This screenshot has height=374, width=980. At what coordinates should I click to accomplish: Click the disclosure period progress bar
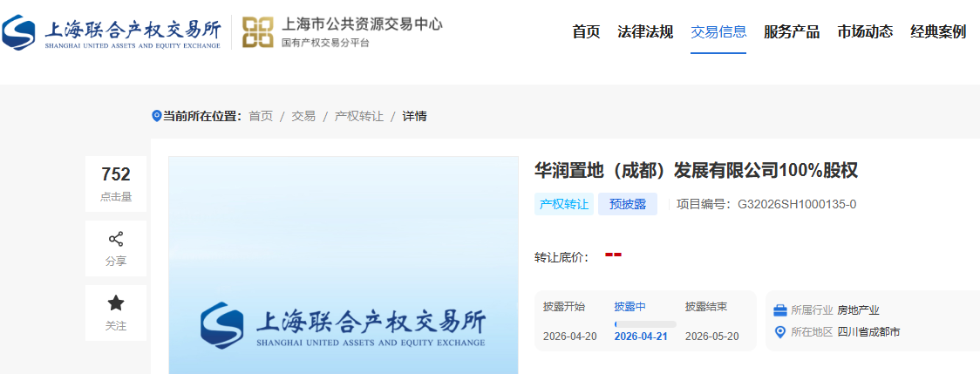click(x=645, y=324)
